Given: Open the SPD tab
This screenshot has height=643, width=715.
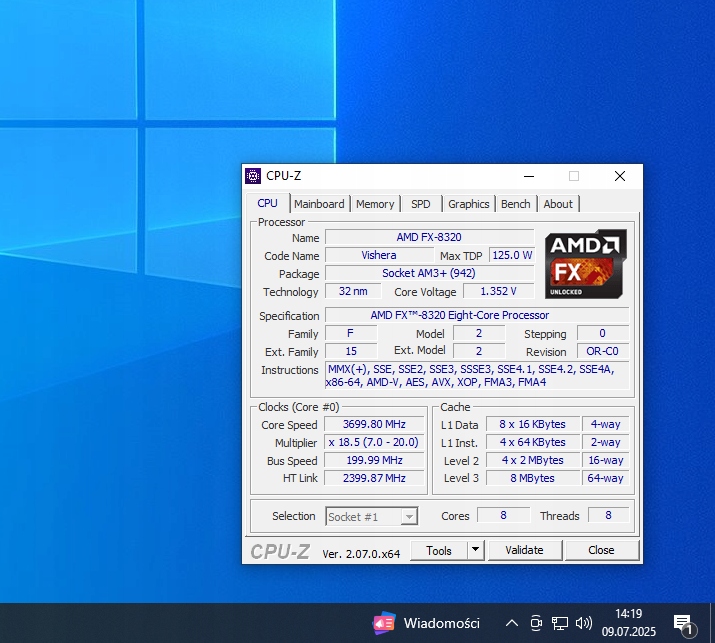Looking at the screenshot, I should [421, 204].
